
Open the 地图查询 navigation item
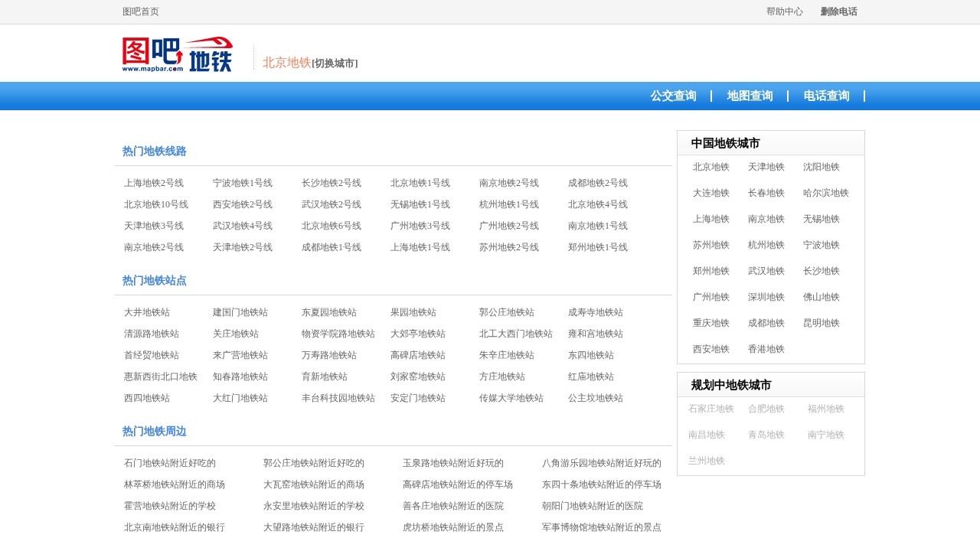tap(750, 96)
